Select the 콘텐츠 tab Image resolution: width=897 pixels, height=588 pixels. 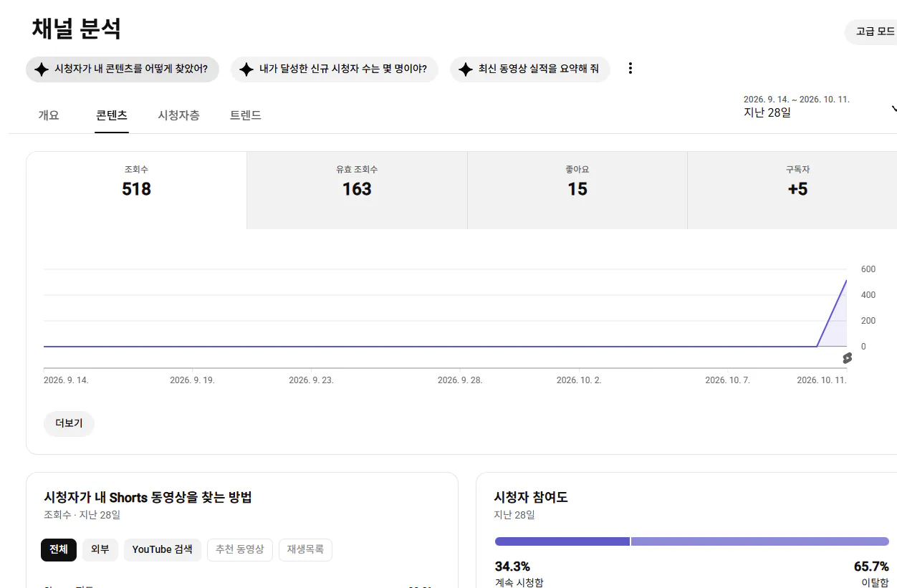tap(112, 115)
